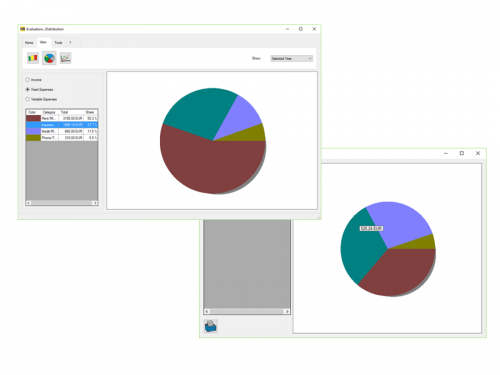Open the Show 'Selected Year' dropdown
This screenshot has width=500, height=375.
point(291,58)
